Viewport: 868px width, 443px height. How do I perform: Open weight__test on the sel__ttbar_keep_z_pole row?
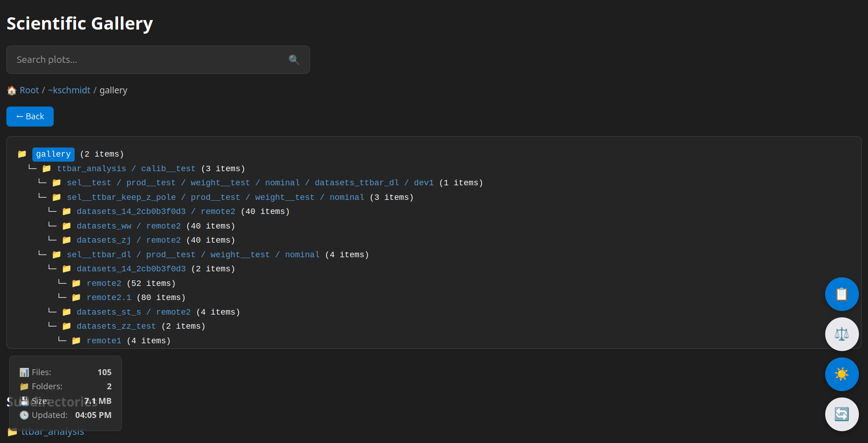point(285,197)
